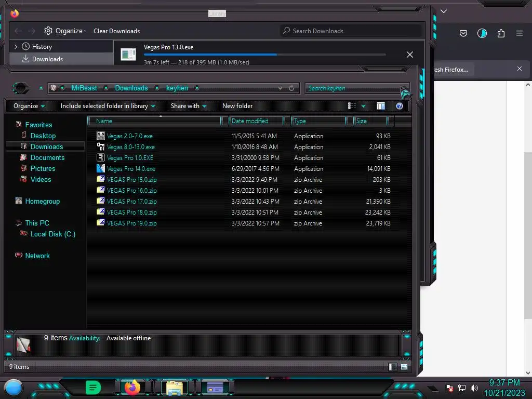Focus the Search Downloads field

pos(351,31)
